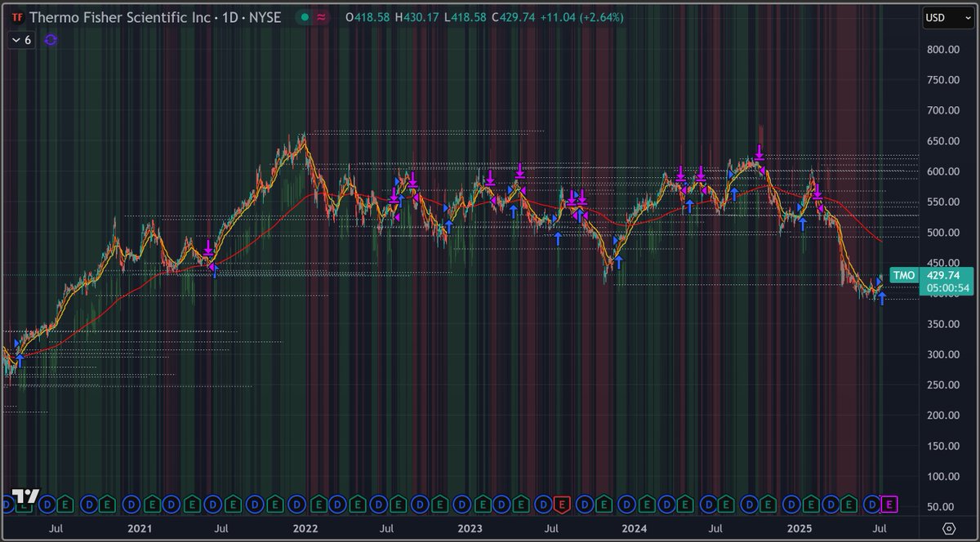The image size is (980, 542).
Task: Click the 200.00 price axis label
Action: tap(942, 415)
